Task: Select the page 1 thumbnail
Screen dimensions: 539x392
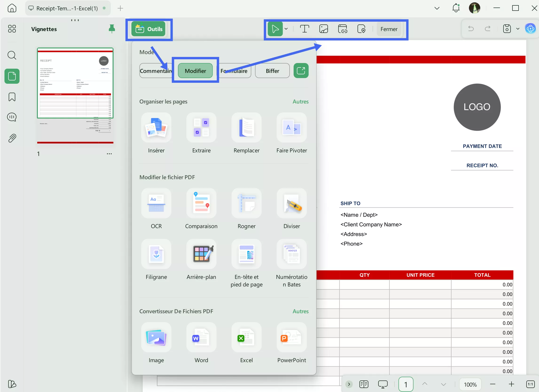Action: (x=75, y=83)
